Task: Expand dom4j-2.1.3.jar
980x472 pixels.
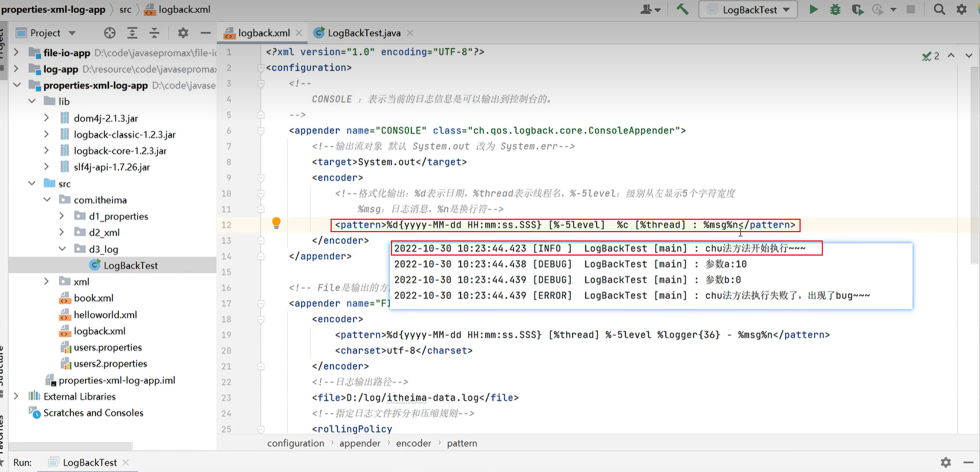Action: [x=47, y=118]
